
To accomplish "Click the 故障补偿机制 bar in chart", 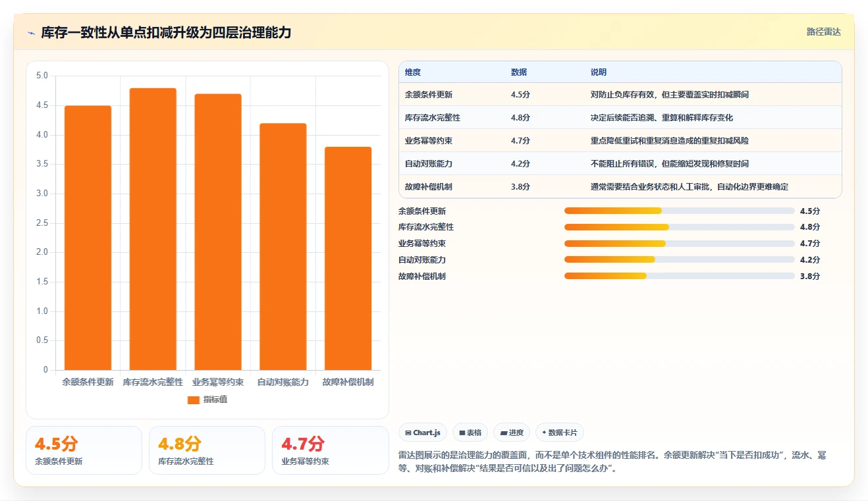I will 348,258.
